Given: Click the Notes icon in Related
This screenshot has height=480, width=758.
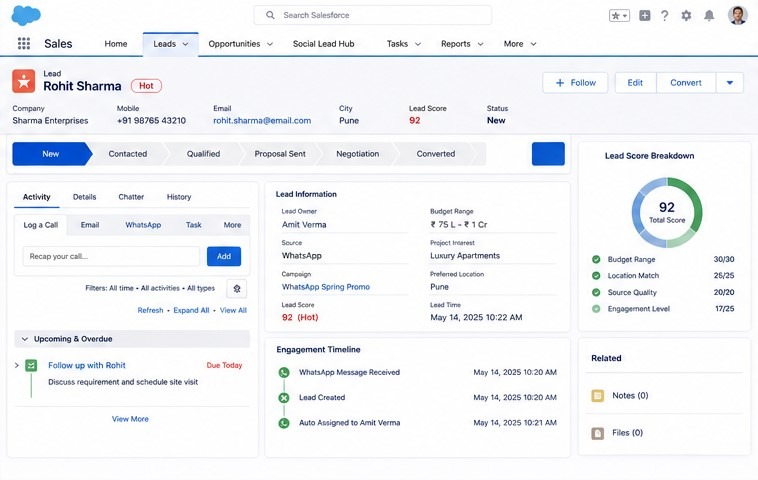Looking at the screenshot, I should click(598, 396).
